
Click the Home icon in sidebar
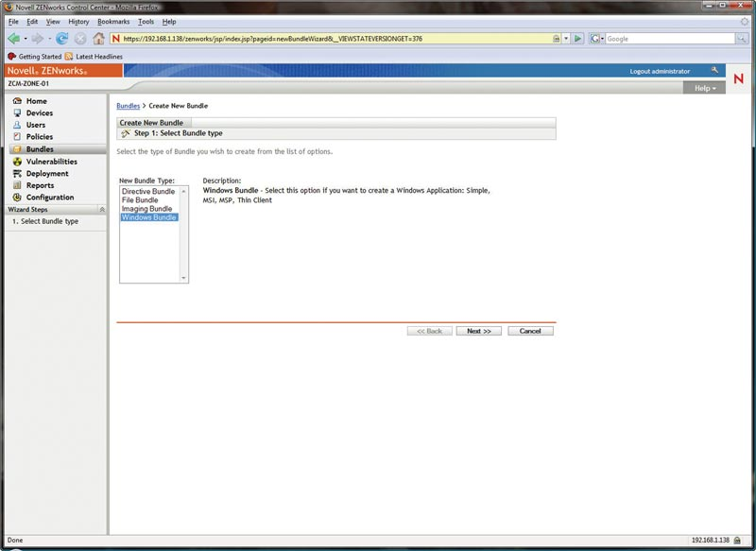click(17, 101)
